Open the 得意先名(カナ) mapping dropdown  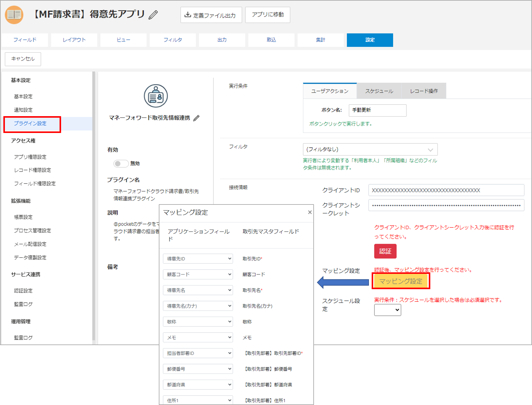198,306
